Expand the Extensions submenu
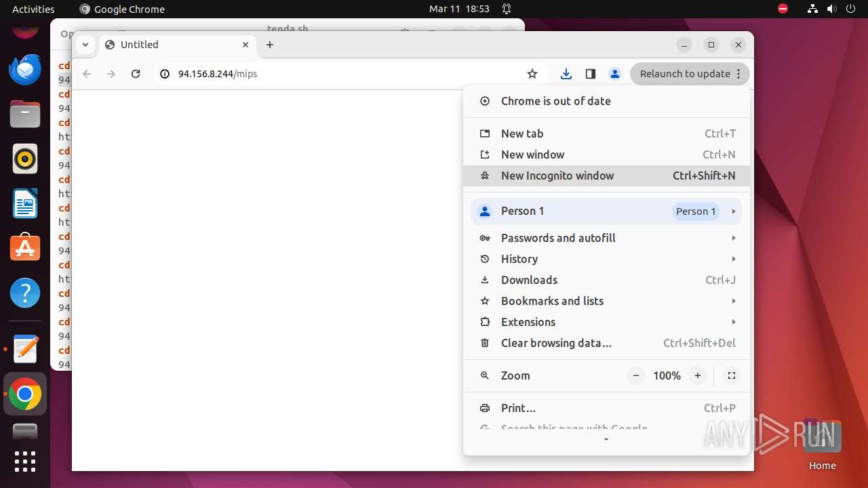The image size is (868, 488). click(607, 322)
